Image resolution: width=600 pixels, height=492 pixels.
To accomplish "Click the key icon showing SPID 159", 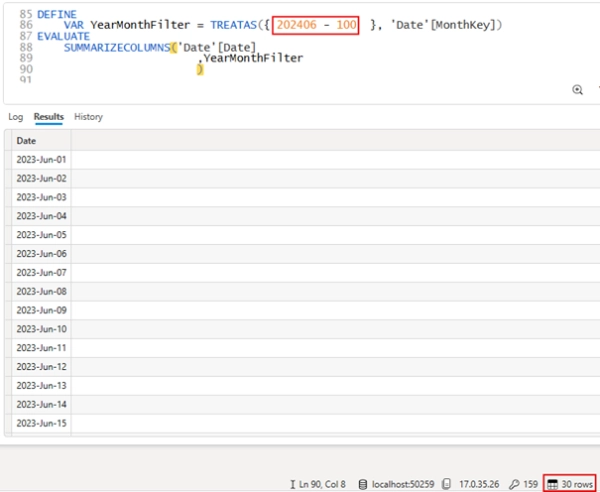I will point(514,484).
